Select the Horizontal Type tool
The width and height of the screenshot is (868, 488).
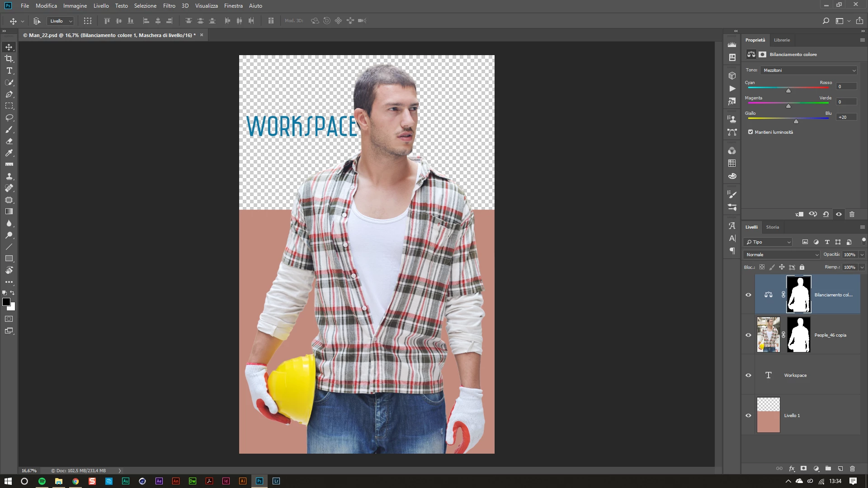pyautogui.click(x=9, y=70)
